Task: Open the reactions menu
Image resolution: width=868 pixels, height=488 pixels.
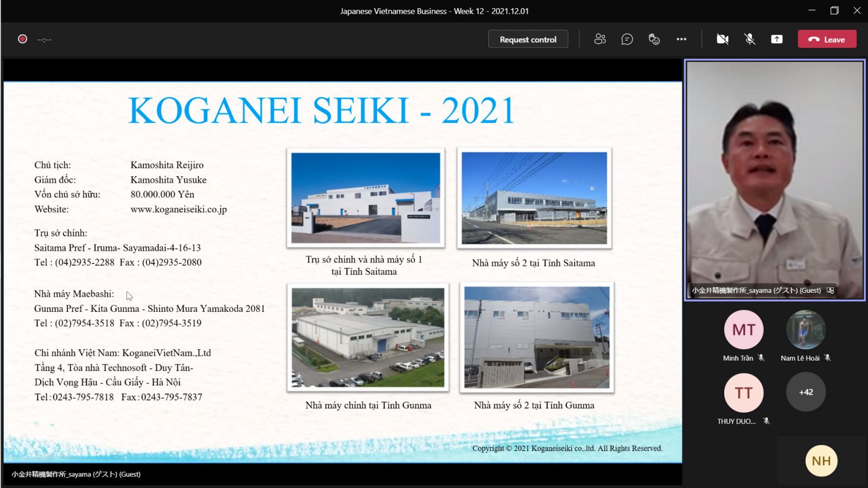Action: [654, 39]
